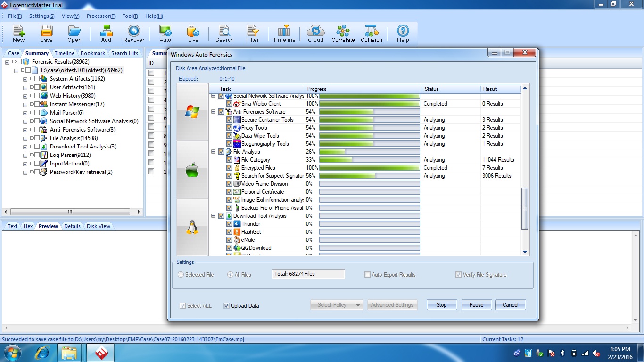Click the Pause button
This screenshot has height=362, width=644.
click(477, 305)
